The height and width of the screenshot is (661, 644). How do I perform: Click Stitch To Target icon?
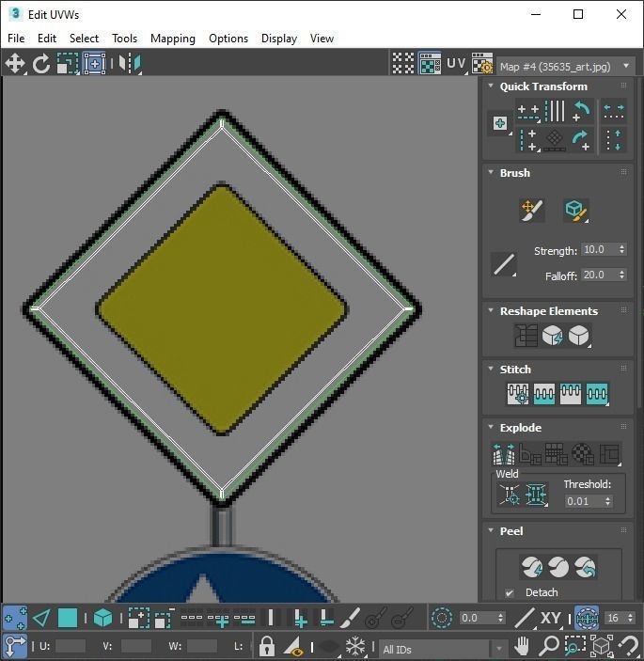[x=518, y=394]
